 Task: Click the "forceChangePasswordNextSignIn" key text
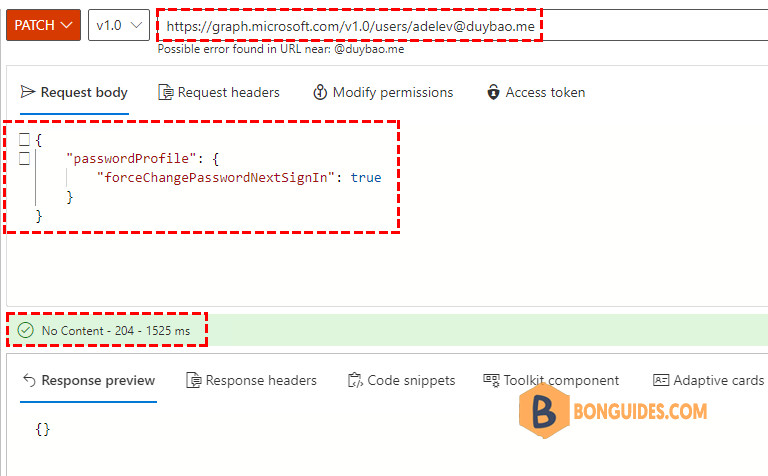pos(216,177)
